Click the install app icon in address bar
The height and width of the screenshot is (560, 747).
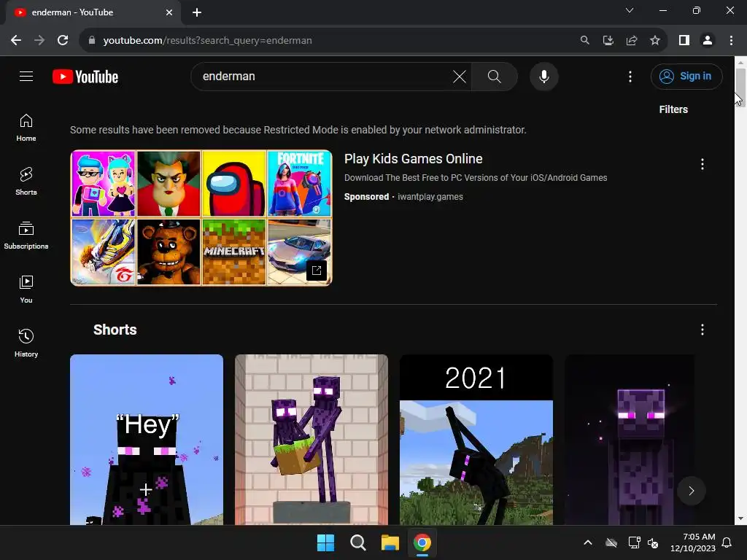point(608,41)
